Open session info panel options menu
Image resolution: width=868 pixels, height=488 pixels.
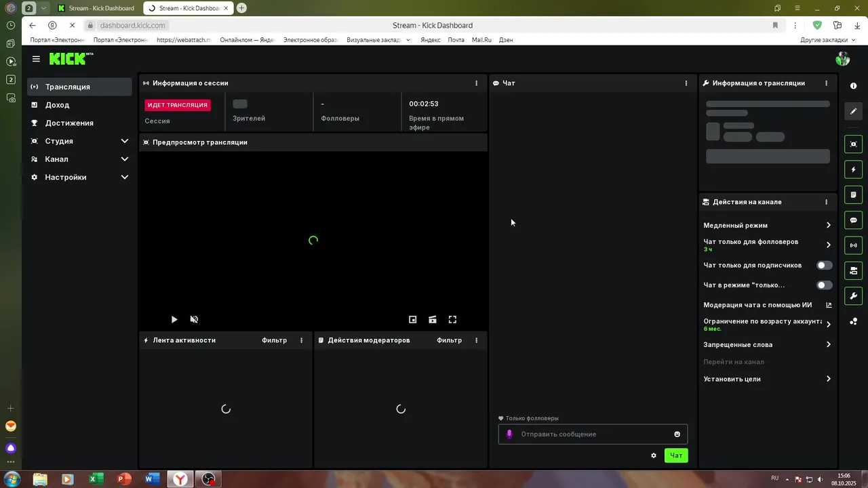pos(476,83)
